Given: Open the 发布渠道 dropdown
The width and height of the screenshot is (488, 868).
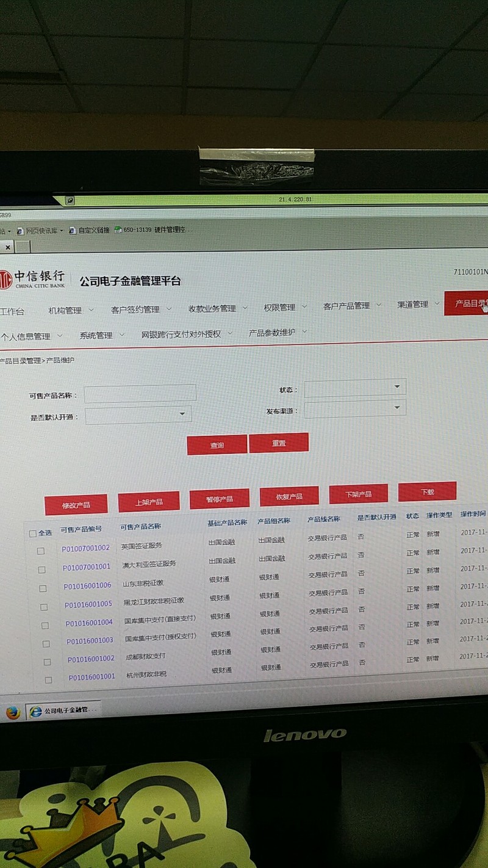Looking at the screenshot, I should click(354, 408).
